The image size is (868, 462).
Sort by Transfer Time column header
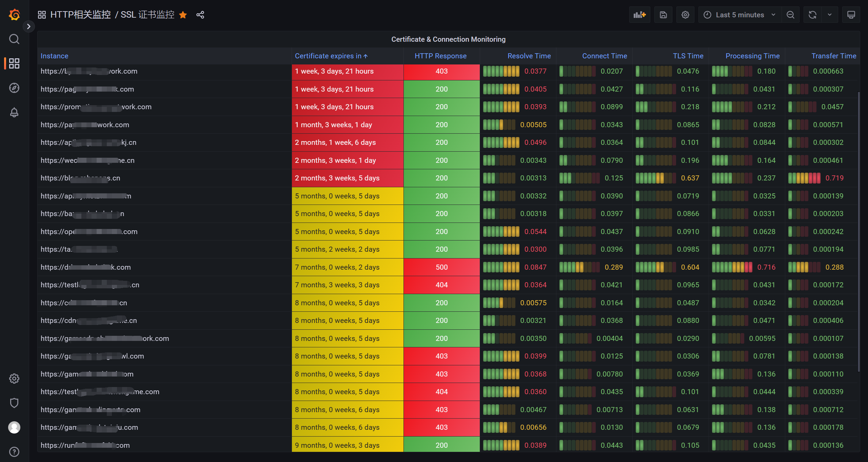[x=834, y=56]
